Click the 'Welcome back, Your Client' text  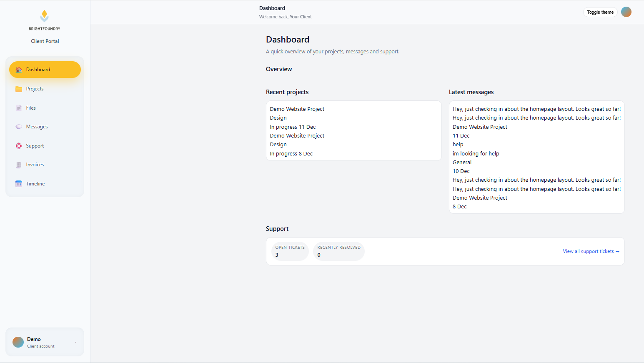286,17
